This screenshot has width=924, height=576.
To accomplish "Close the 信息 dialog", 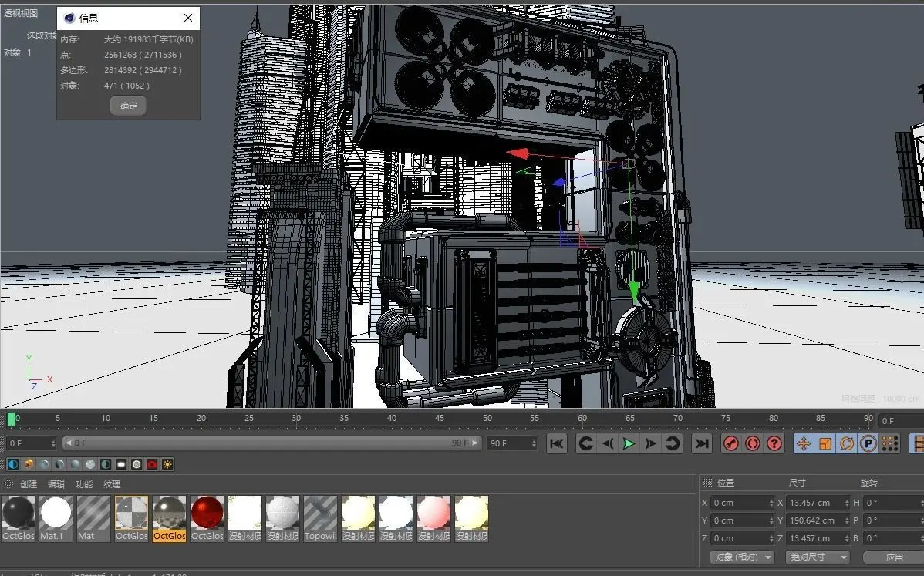I will 188,18.
